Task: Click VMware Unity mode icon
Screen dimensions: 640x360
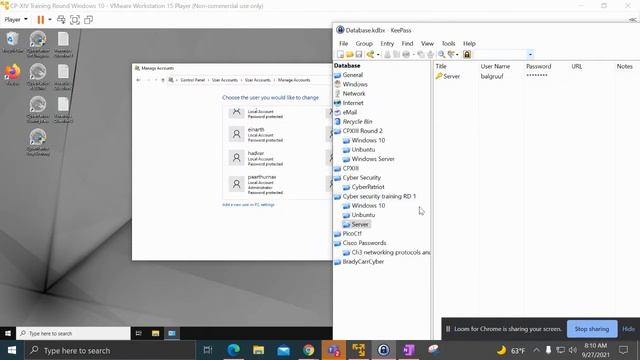Action: [88, 20]
